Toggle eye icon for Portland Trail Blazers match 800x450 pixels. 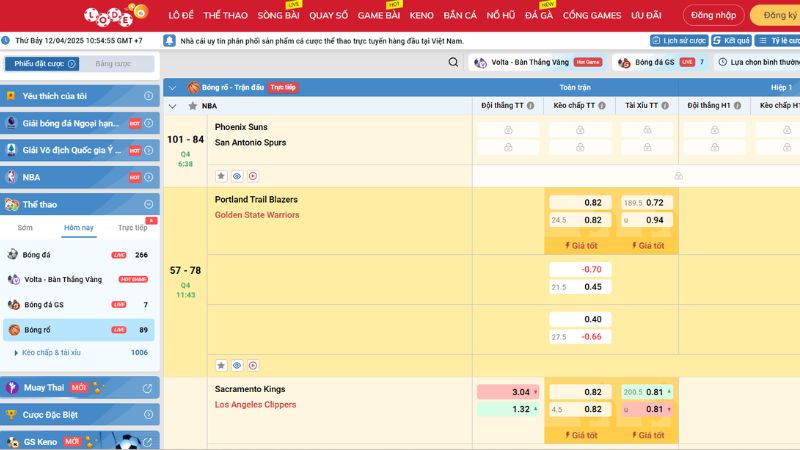[x=237, y=366]
